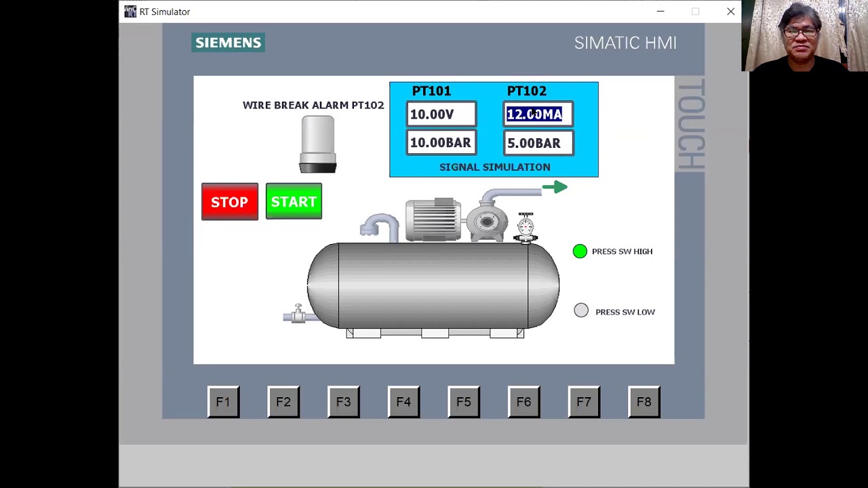Click the F7 function key
This screenshot has height=488, width=868.
[584, 402]
